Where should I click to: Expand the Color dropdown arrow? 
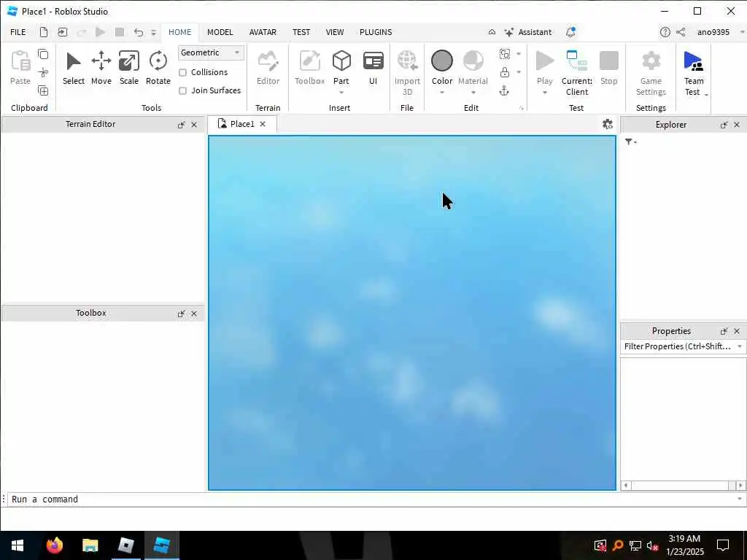[x=441, y=92]
